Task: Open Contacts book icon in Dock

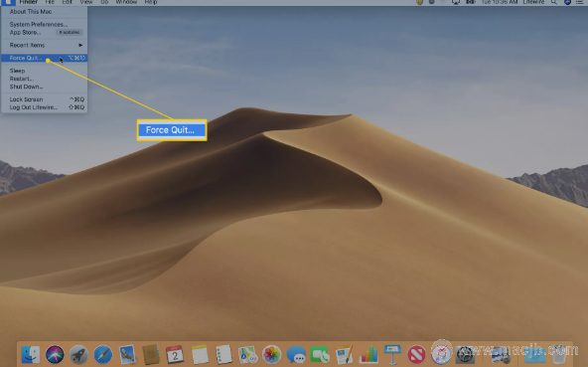Action: coord(151,355)
